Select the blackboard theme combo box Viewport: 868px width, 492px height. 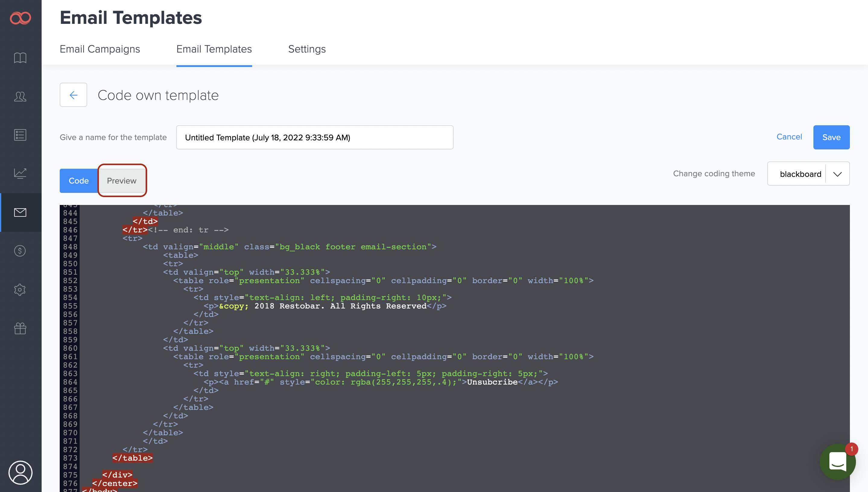800,174
